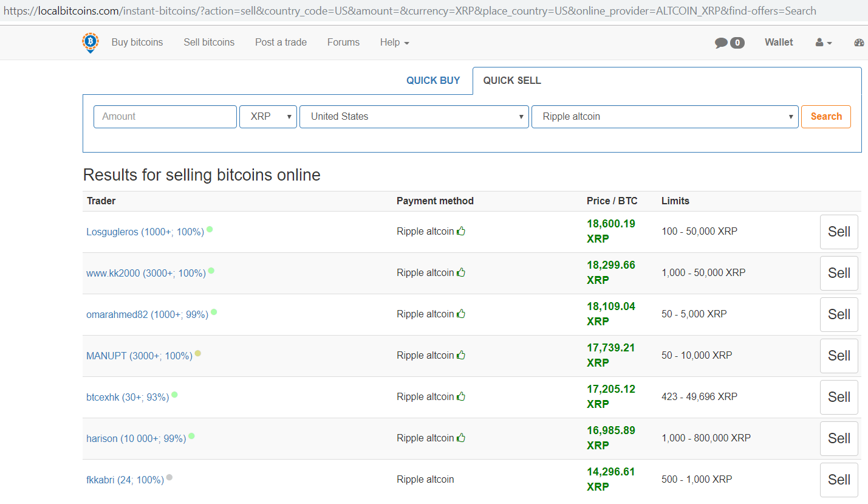Open the XRP currency dropdown
Image resolution: width=868 pixels, height=504 pixels.
coord(268,117)
